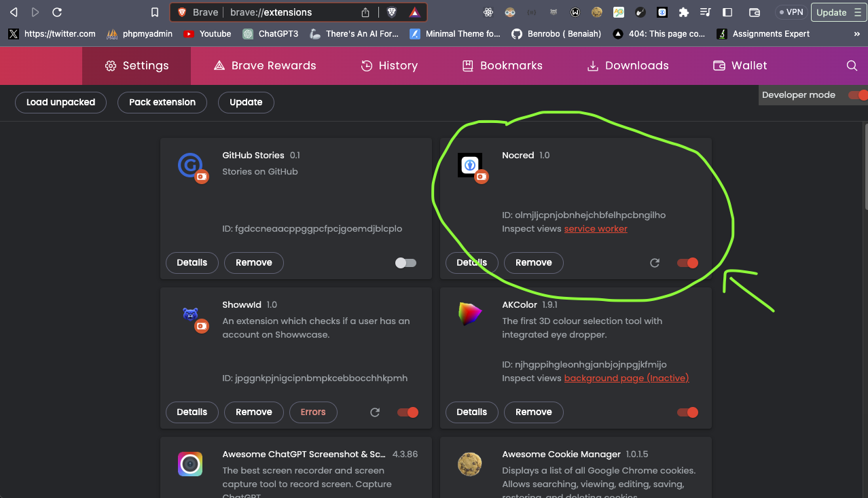Switch to the Bookmarks tab
The width and height of the screenshot is (868, 498).
[502, 66]
